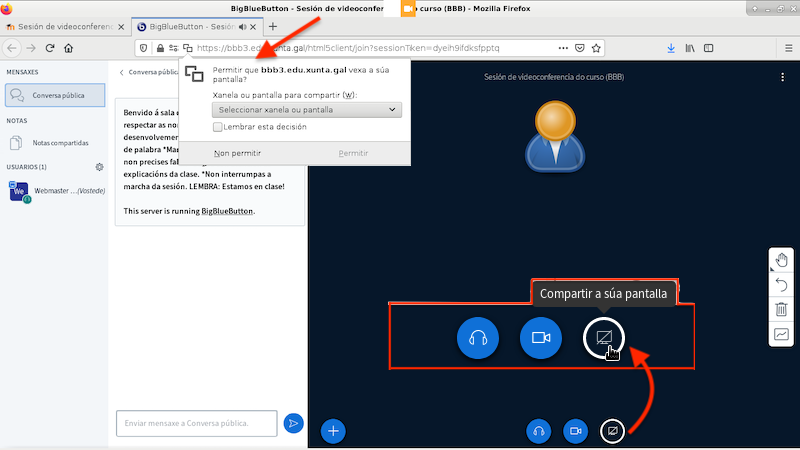Screen dimensions: 800x450
Task: Select the hand pan whiteboard tool
Action: tap(782, 261)
